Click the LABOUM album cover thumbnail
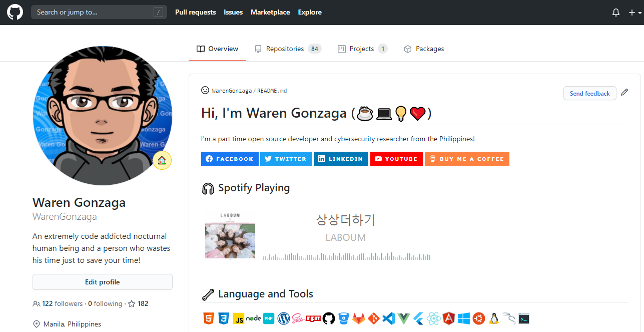Image resolution: width=644 pixels, height=332 pixels. [x=230, y=235]
